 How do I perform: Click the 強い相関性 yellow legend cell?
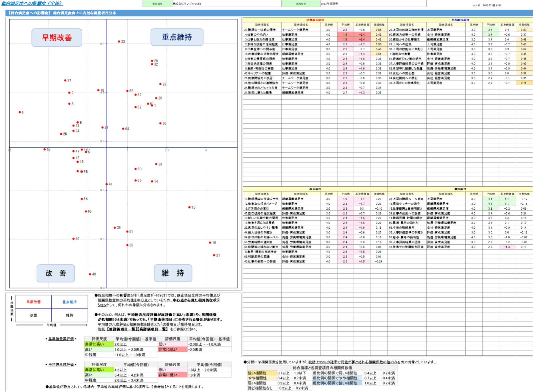[x=262, y=373]
